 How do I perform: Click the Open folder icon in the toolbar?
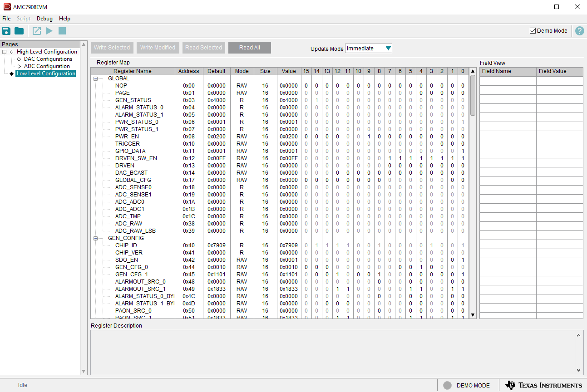click(x=19, y=31)
